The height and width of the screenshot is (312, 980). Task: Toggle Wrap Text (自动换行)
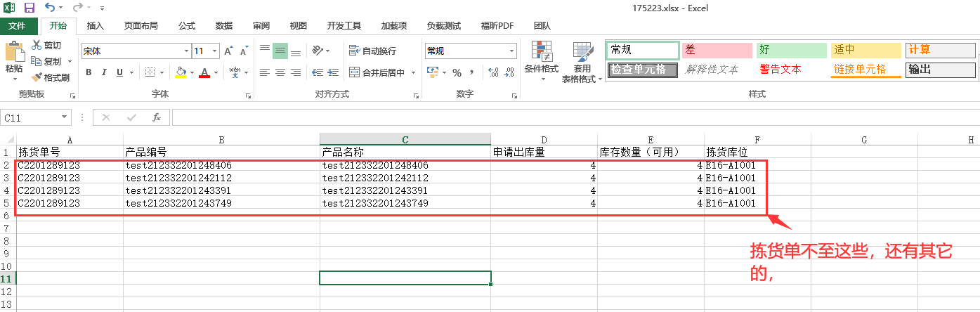pyautogui.click(x=372, y=51)
